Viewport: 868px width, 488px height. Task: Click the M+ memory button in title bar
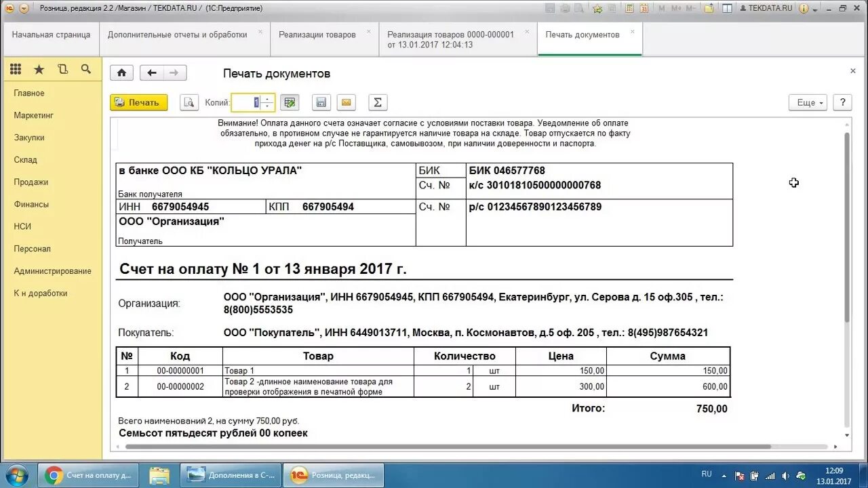pos(675,8)
